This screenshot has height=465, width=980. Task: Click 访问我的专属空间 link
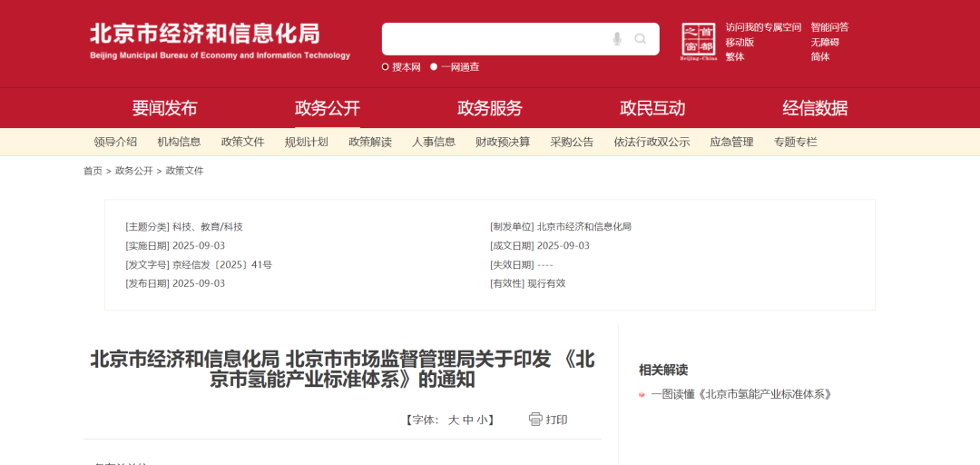(763, 27)
